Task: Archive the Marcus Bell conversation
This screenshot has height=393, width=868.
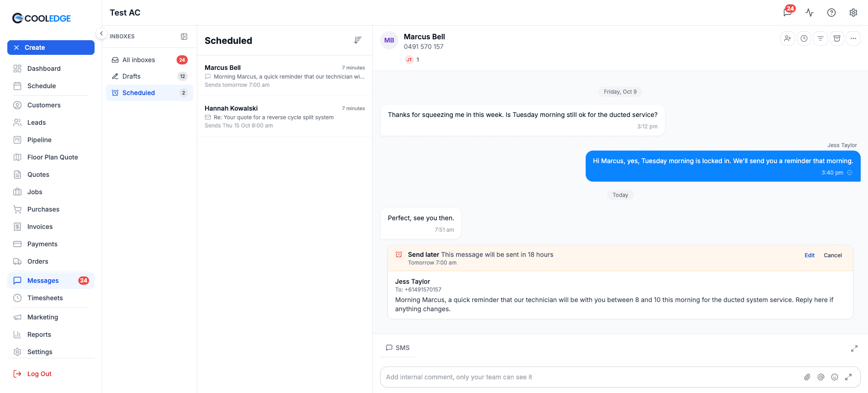Action: click(x=837, y=38)
